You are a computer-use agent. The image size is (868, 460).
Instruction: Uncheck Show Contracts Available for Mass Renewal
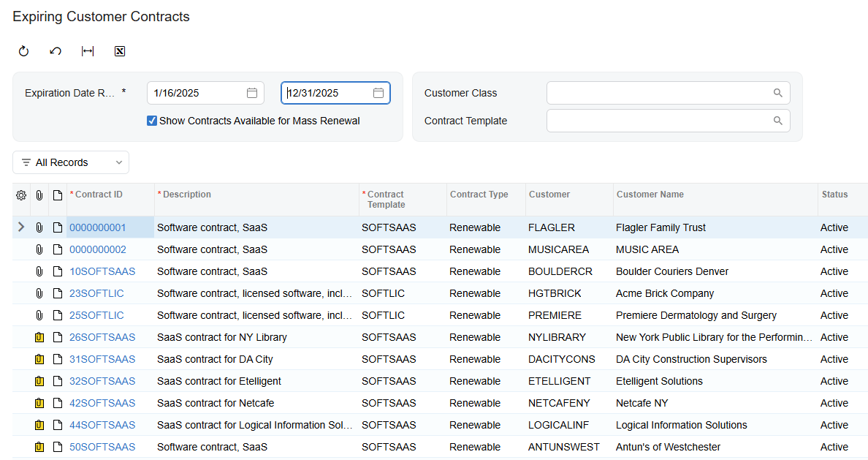(x=152, y=121)
